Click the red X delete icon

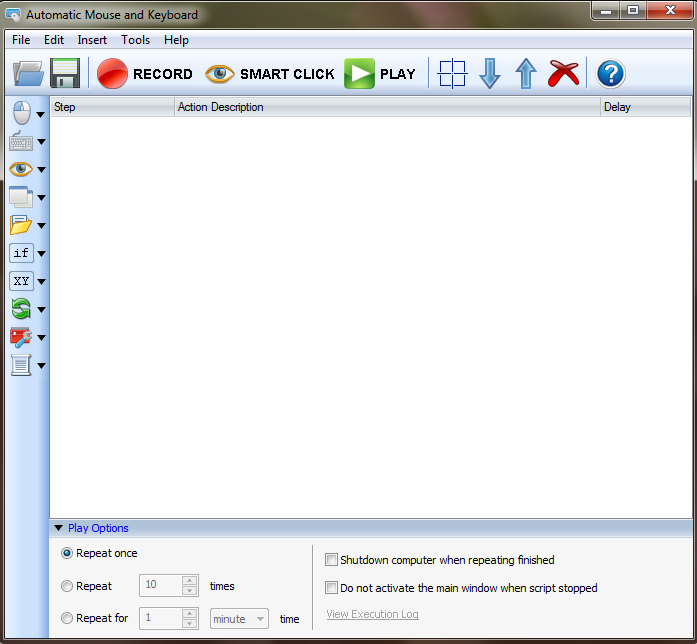[564, 74]
